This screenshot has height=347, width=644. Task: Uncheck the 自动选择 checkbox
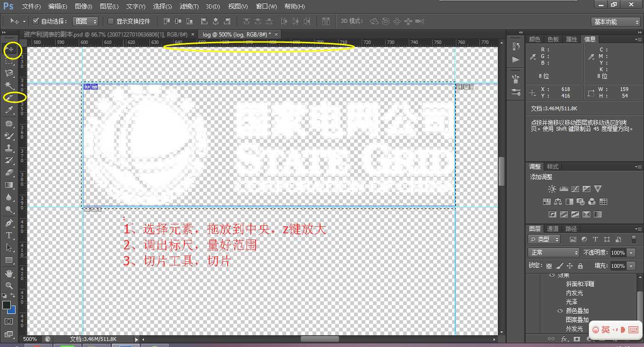[x=35, y=21]
